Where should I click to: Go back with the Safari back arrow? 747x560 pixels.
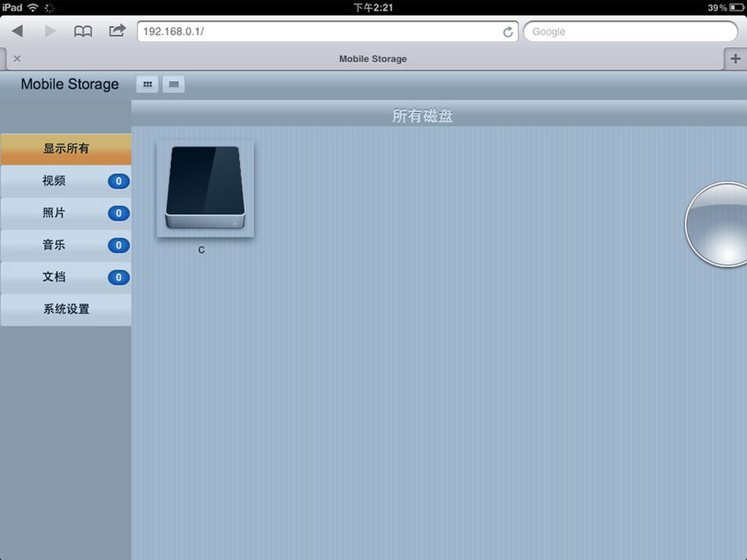click(x=18, y=31)
